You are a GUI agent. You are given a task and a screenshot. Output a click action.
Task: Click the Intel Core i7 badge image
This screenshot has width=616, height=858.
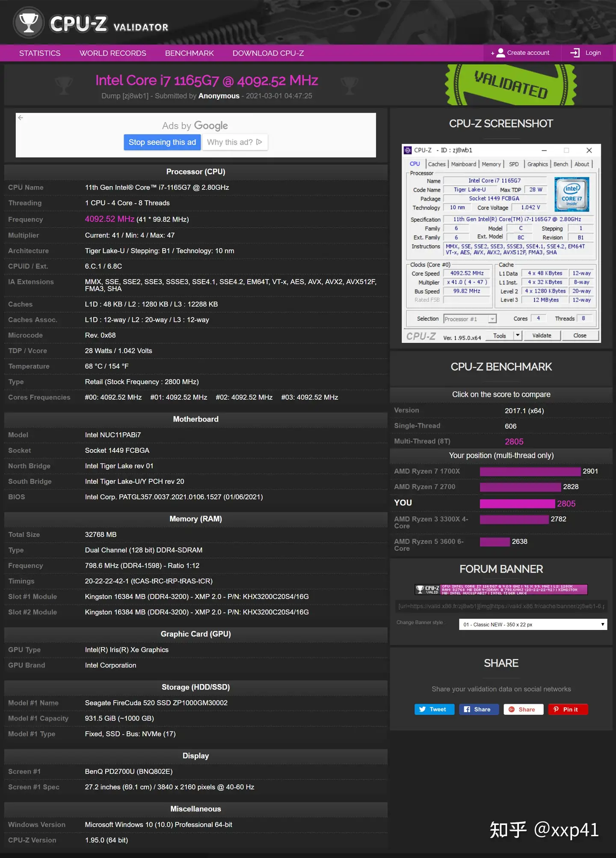click(572, 194)
